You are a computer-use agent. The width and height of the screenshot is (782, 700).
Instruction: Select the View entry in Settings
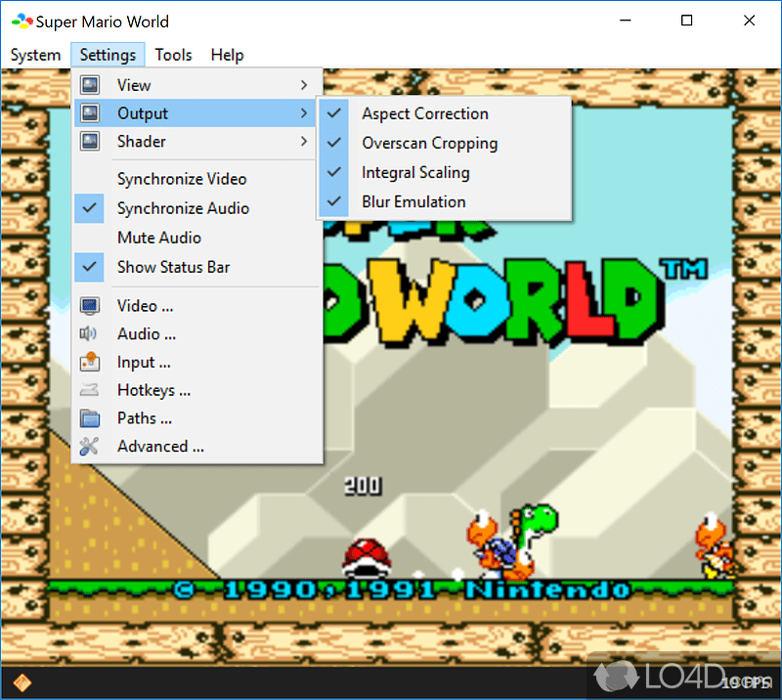(x=196, y=85)
